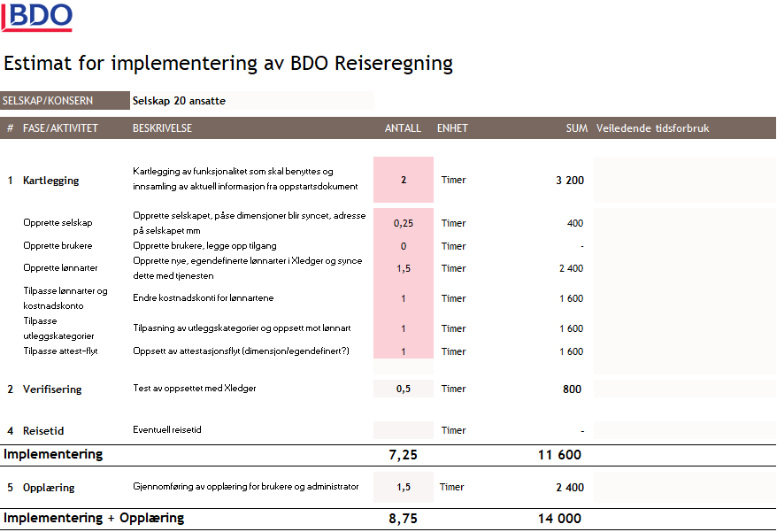Click the Reisetid phase name
This screenshot has width=777, height=532.
click(x=43, y=431)
